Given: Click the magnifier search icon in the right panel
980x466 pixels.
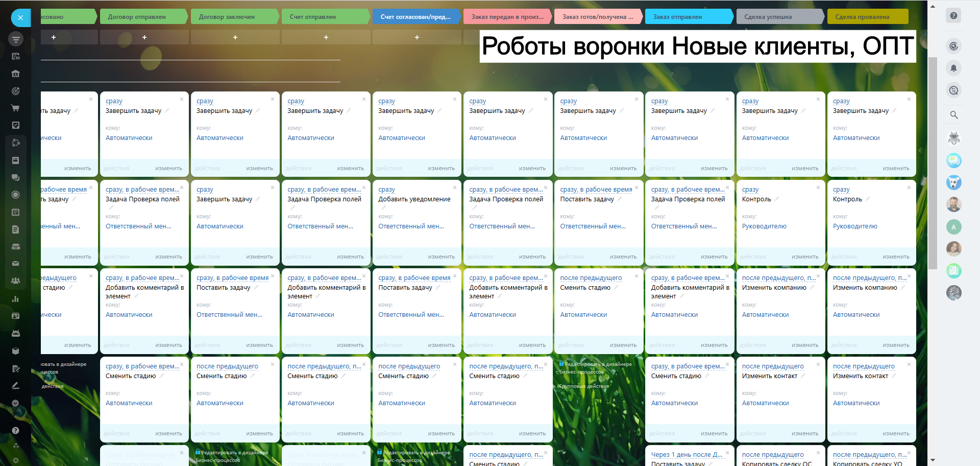Looking at the screenshot, I should [953, 115].
